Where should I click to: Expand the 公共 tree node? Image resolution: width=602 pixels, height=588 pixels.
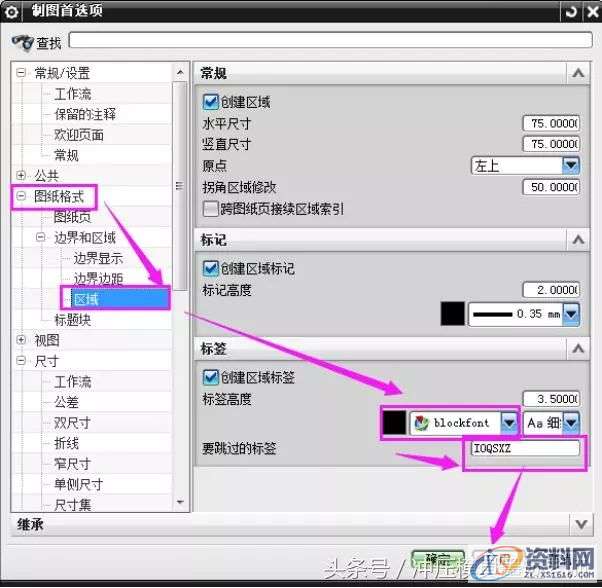tap(21, 175)
